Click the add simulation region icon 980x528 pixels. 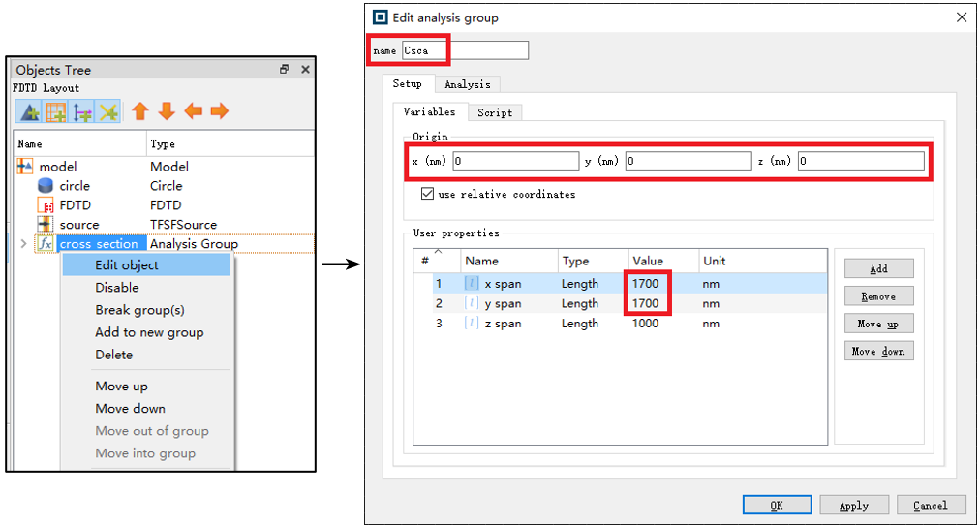tap(56, 112)
